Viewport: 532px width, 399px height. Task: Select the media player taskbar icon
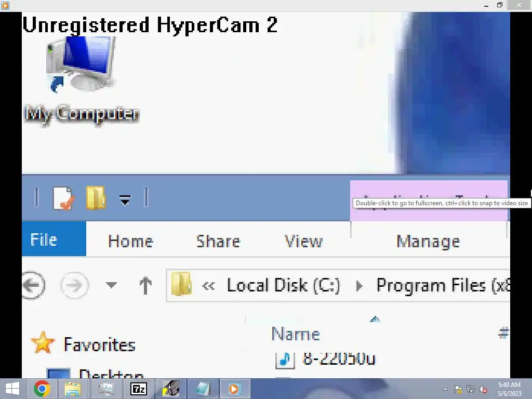pos(234,389)
